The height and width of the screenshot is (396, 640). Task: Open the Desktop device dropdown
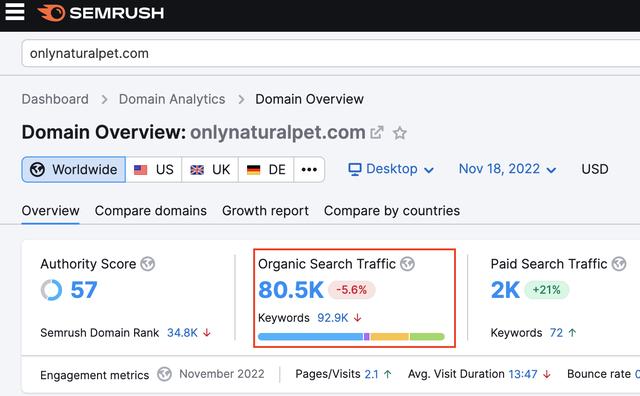pyautogui.click(x=391, y=169)
